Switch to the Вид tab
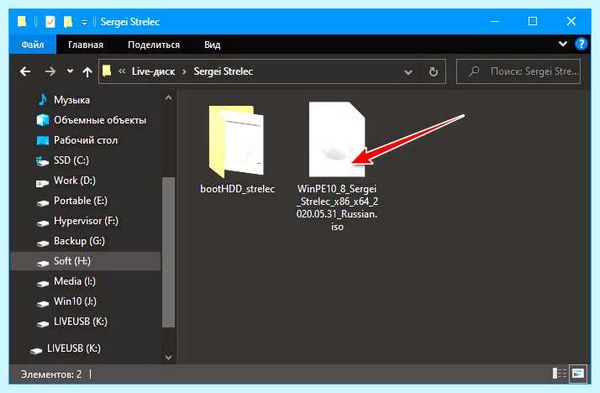Screen dimensions: 600x393 212,45
